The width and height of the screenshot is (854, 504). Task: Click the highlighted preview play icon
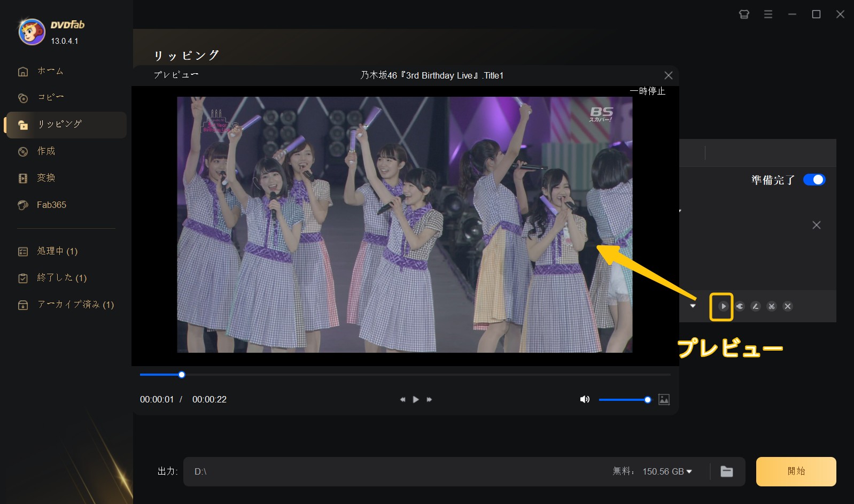click(x=723, y=306)
